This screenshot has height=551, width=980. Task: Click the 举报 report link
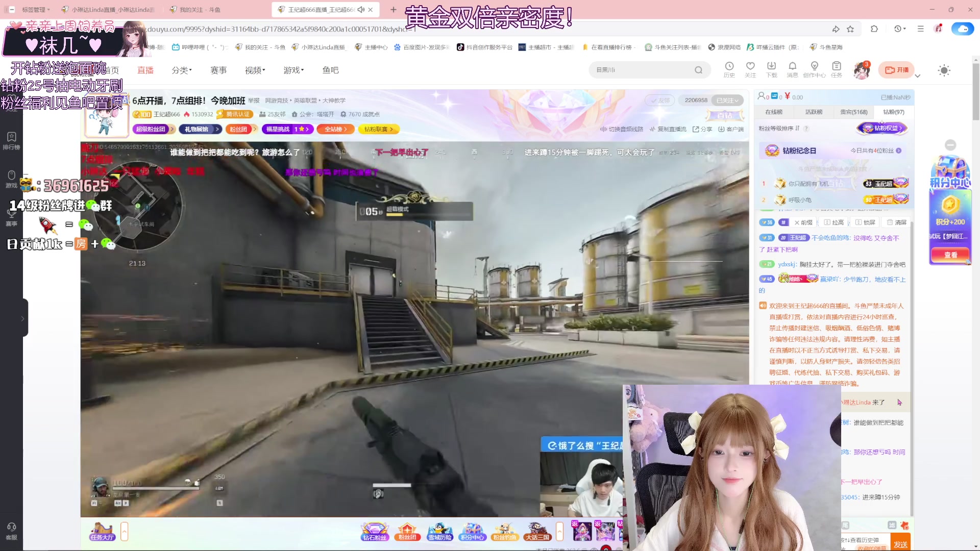(254, 101)
